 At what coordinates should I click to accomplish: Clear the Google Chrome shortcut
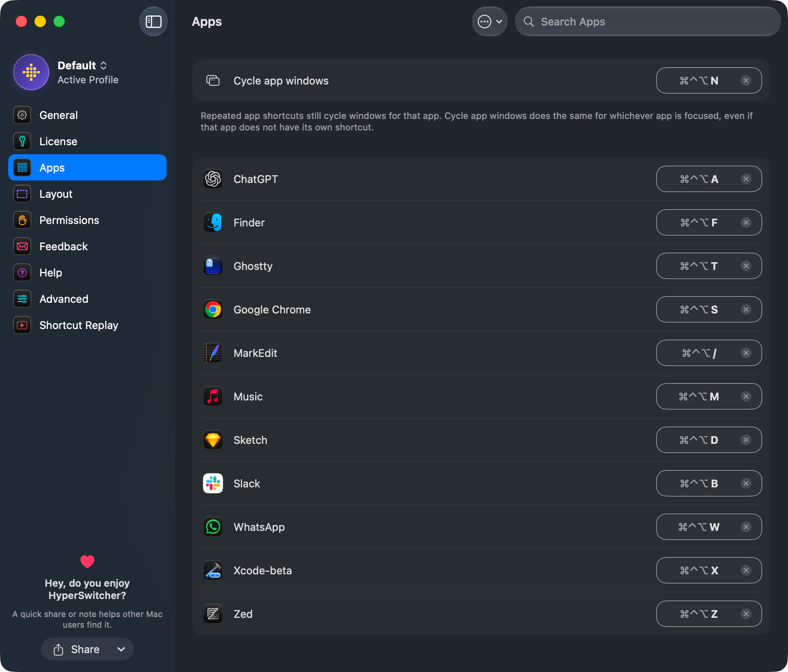746,309
